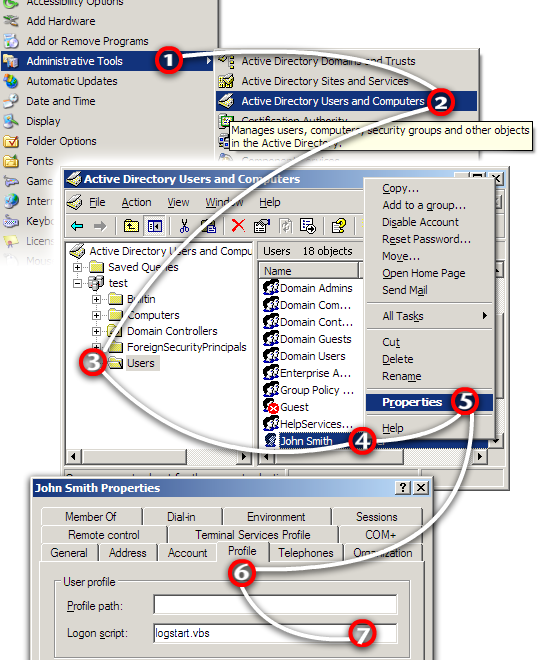Switch to the Telephones tab
This screenshot has height=660, width=540.
pos(306,553)
